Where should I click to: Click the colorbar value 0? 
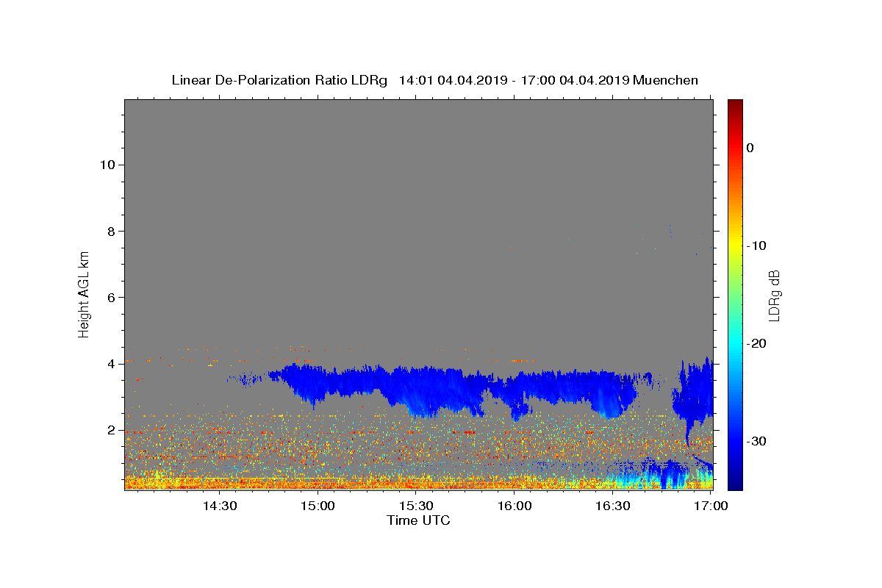pyautogui.click(x=750, y=148)
